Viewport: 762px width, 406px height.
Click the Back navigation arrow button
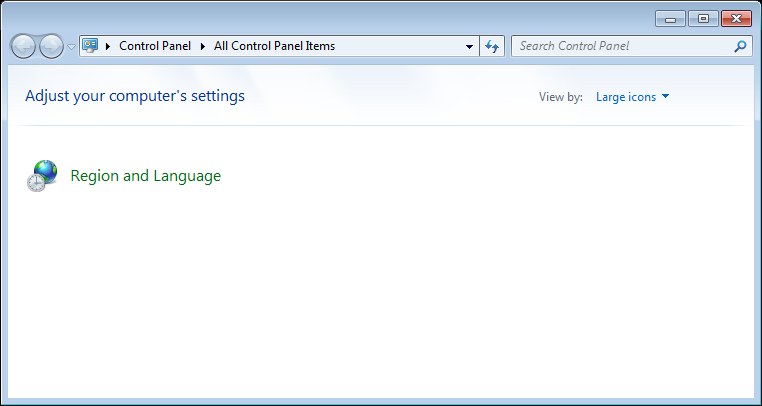(x=23, y=46)
